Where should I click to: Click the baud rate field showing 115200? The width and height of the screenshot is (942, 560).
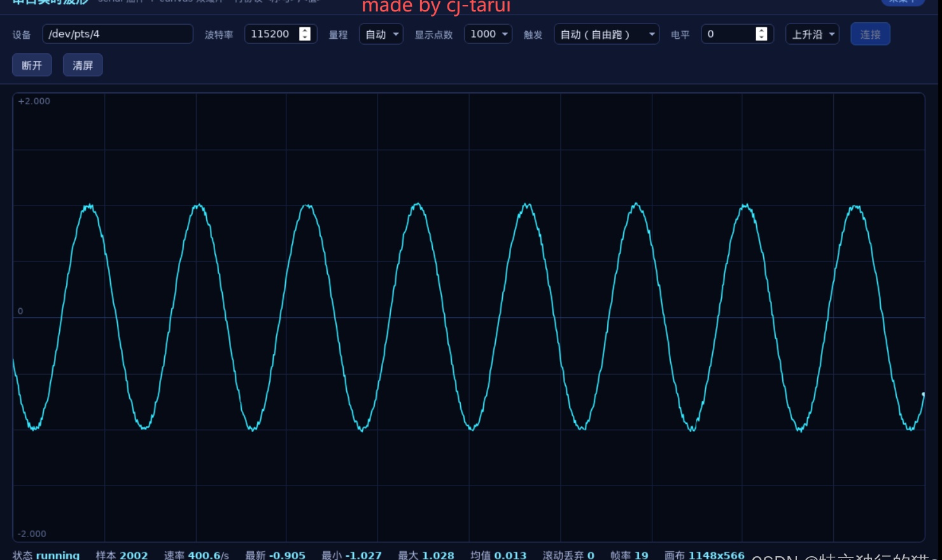pyautogui.click(x=281, y=34)
